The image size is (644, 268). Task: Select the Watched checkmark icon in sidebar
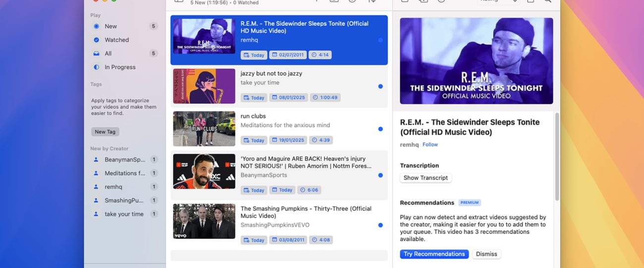[96, 40]
